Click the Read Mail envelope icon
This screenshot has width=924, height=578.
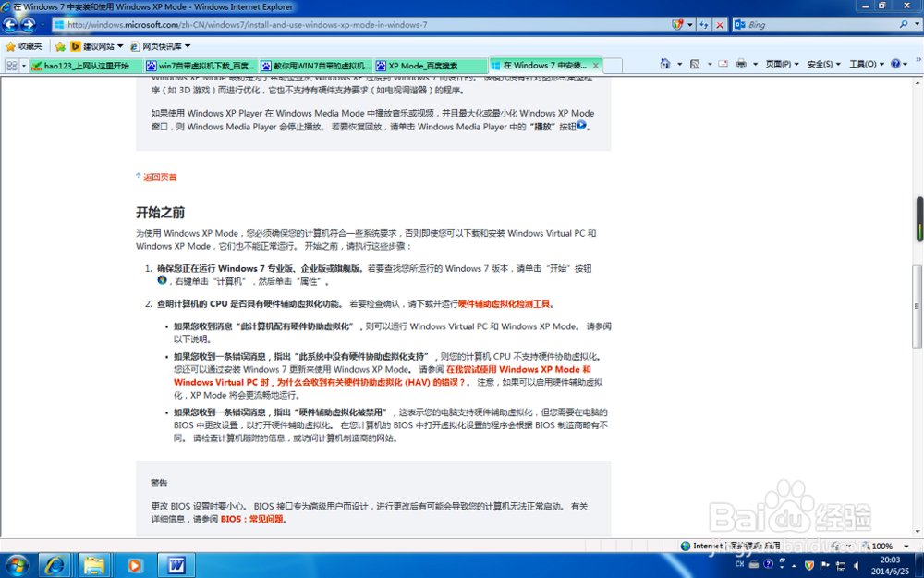(723, 64)
